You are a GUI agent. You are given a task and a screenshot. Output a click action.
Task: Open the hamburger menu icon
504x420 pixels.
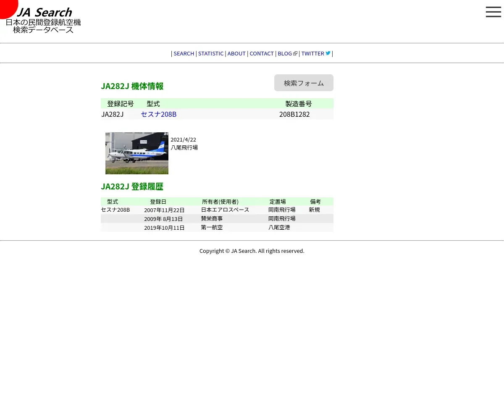[x=493, y=12]
